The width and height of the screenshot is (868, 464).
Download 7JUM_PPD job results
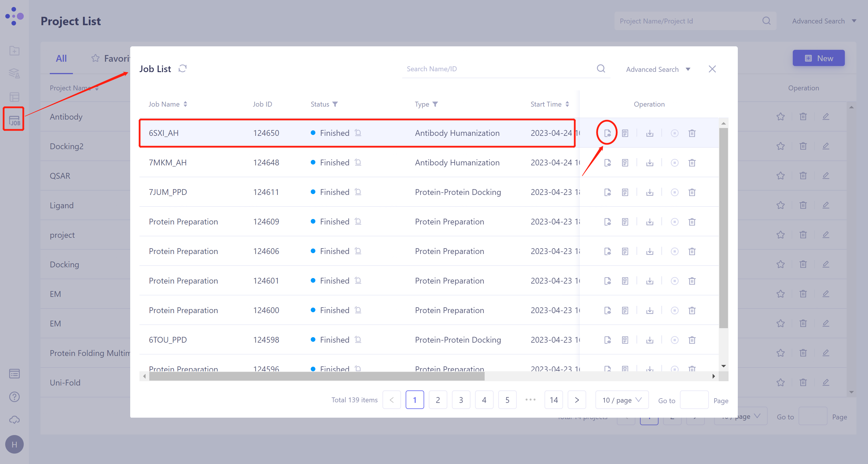point(650,193)
